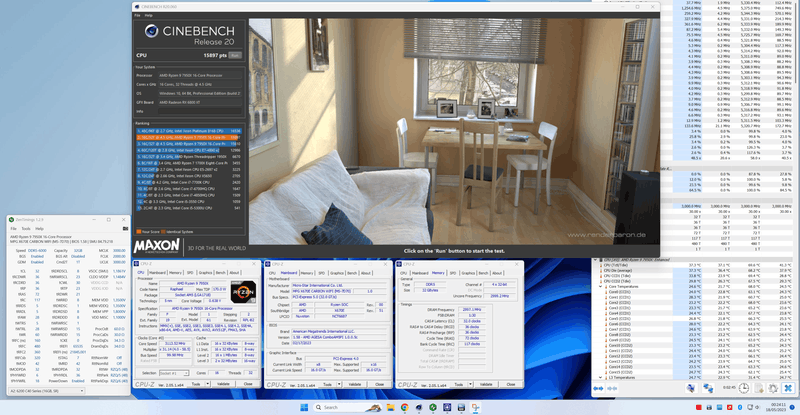Viewport: 800px width, 415px height.
Task: Open ZenTimings memory module dropdown A2
Action: (47, 391)
